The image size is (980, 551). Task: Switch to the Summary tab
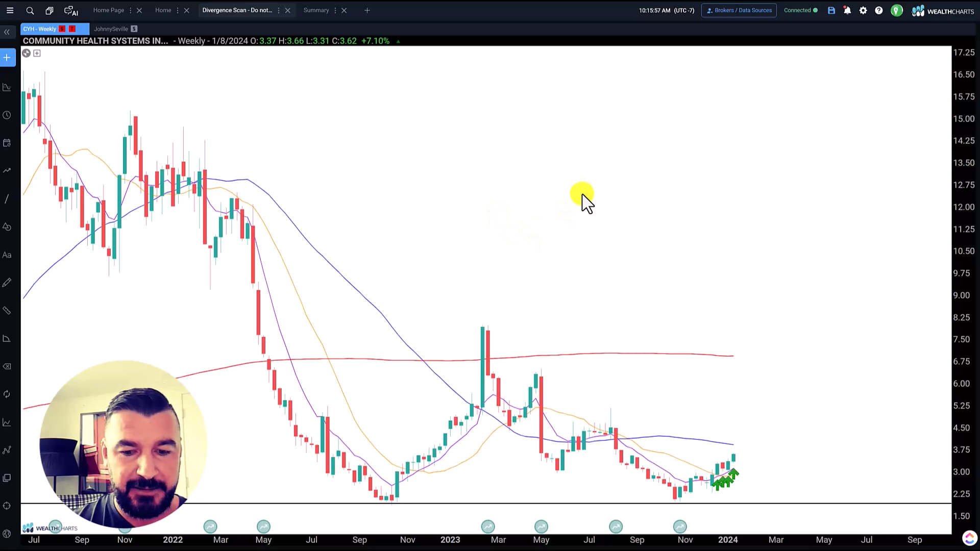tap(316, 10)
